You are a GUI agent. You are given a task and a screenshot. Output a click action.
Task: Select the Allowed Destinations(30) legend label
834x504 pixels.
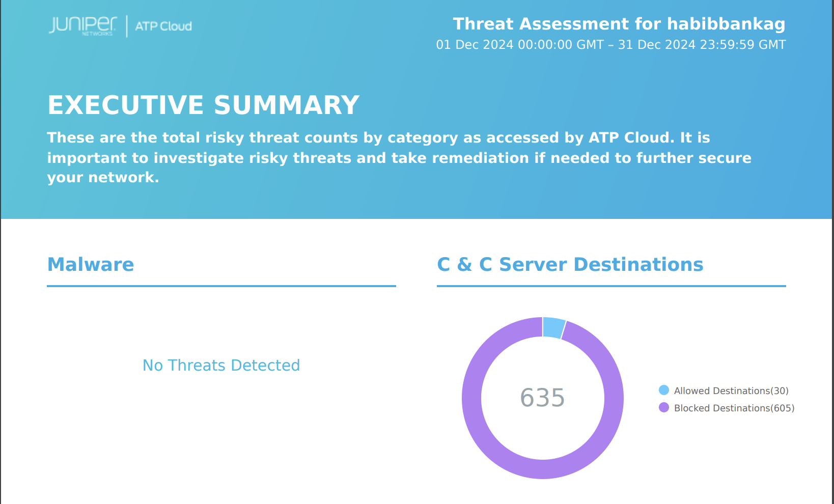(731, 390)
